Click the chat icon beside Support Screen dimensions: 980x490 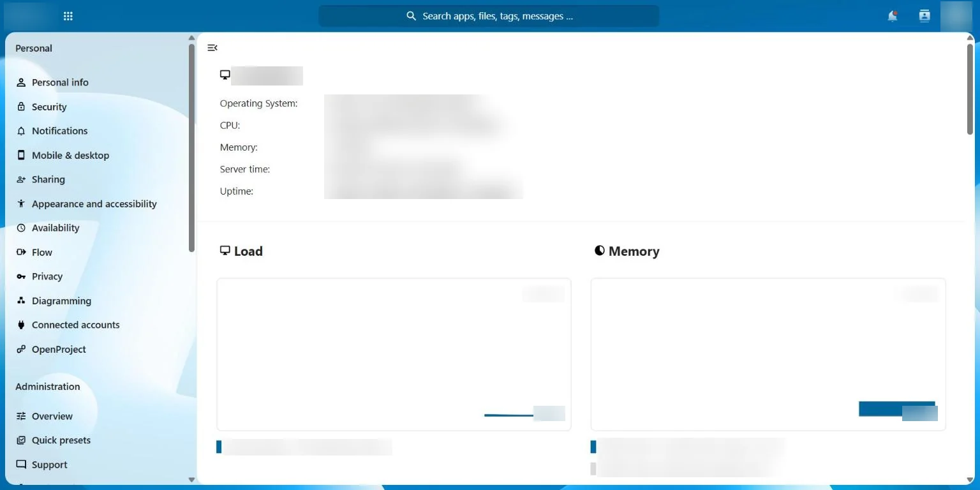tap(21, 464)
